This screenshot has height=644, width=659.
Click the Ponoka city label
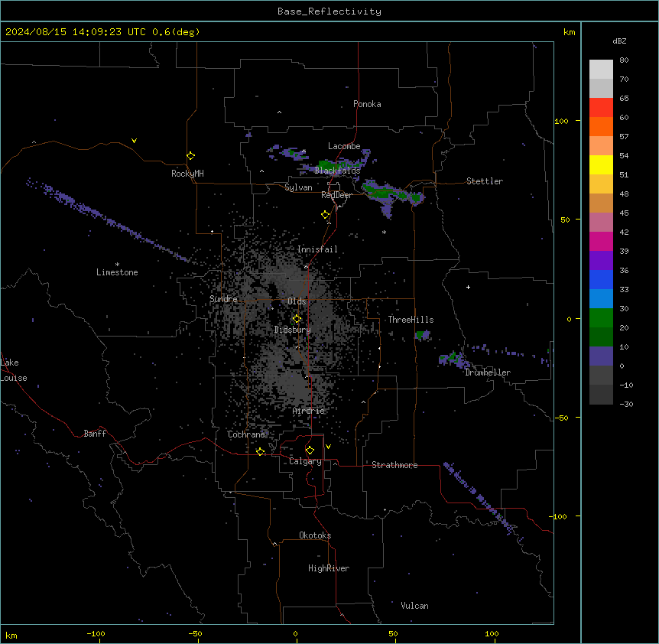tap(367, 104)
